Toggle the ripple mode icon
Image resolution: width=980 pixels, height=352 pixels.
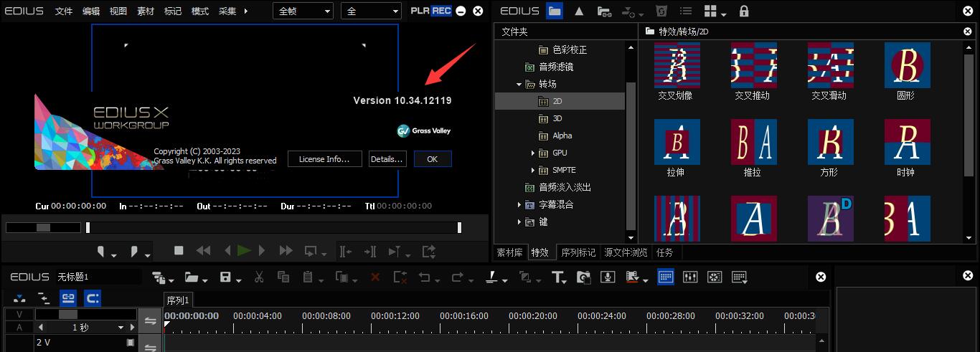(44, 298)
